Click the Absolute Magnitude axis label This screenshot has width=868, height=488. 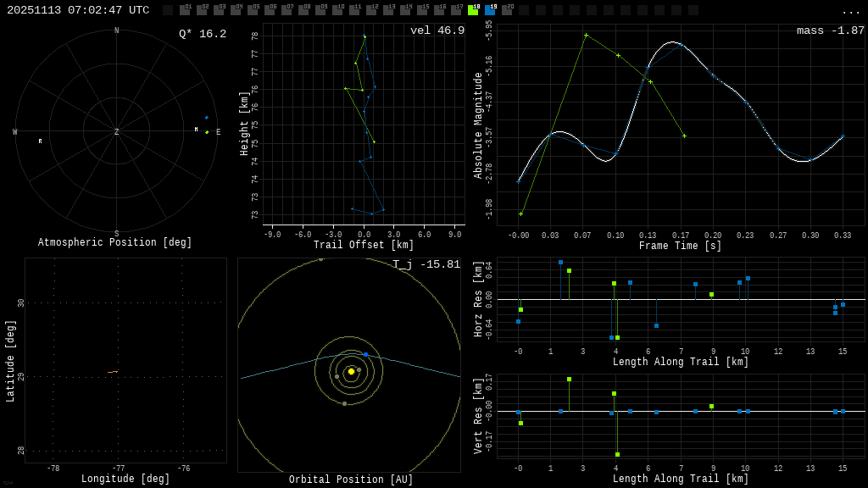tap(478, 125)
